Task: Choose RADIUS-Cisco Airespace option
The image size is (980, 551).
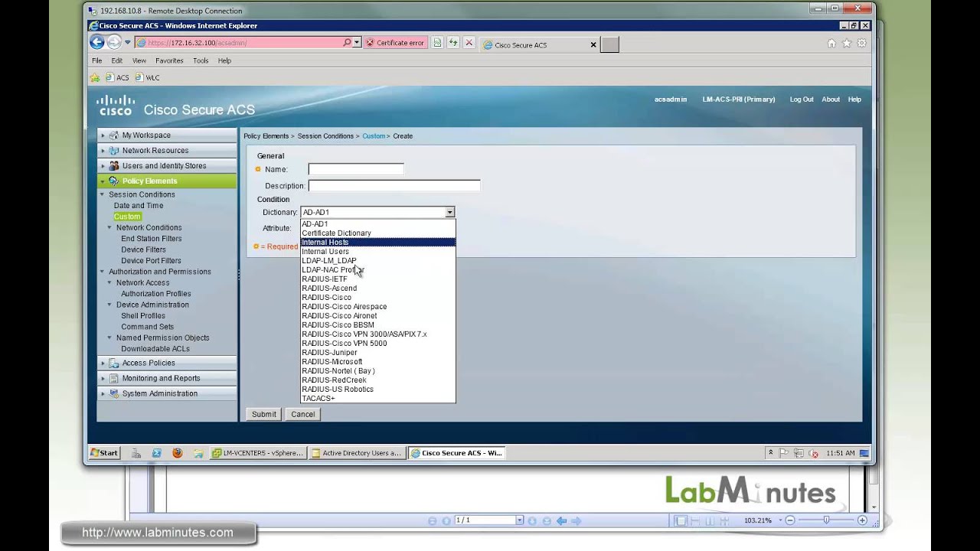Action: click(377, 307)
